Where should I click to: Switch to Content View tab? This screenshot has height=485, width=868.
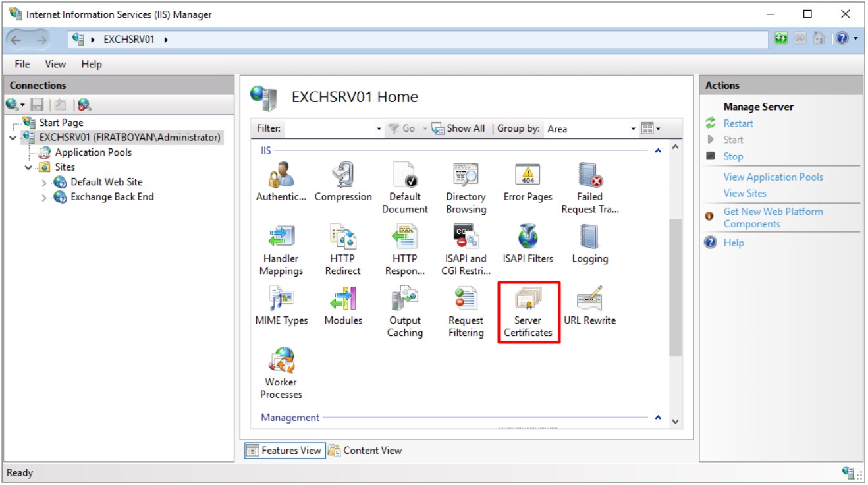(x=366, y=451)
